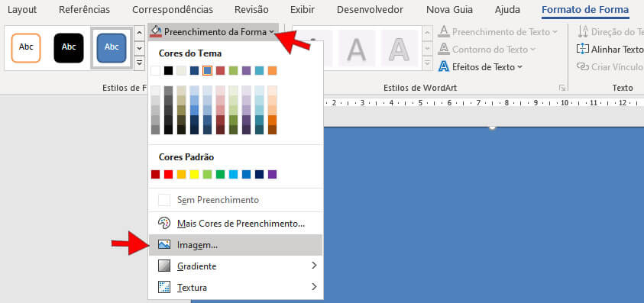
Task: Apply the blue Abc shape style
Action: pos(112,47)
